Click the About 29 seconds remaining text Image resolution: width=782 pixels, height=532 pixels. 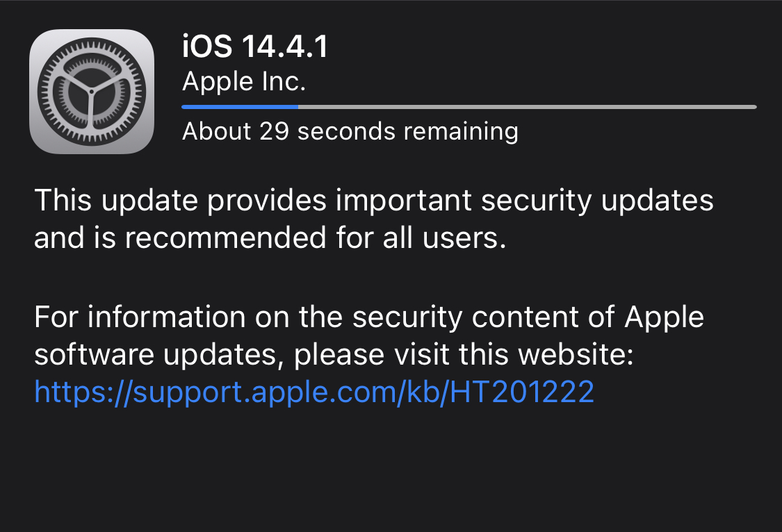(350, 131)
